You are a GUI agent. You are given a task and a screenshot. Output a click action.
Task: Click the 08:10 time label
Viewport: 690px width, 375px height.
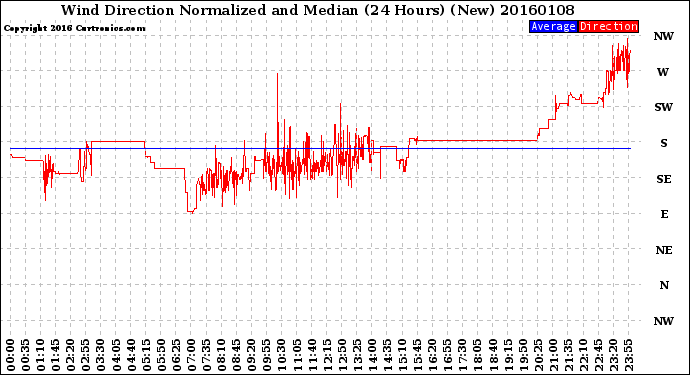click(x=221, y=355)
